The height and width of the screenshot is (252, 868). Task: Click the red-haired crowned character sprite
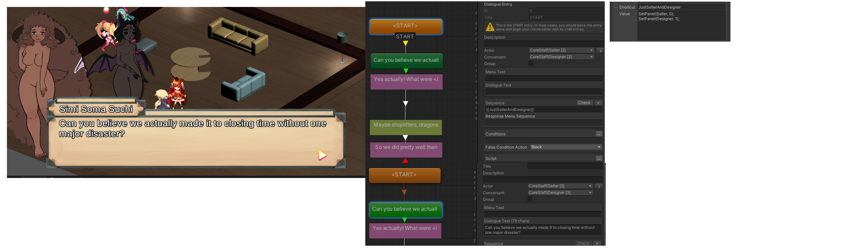click(177, 93)
